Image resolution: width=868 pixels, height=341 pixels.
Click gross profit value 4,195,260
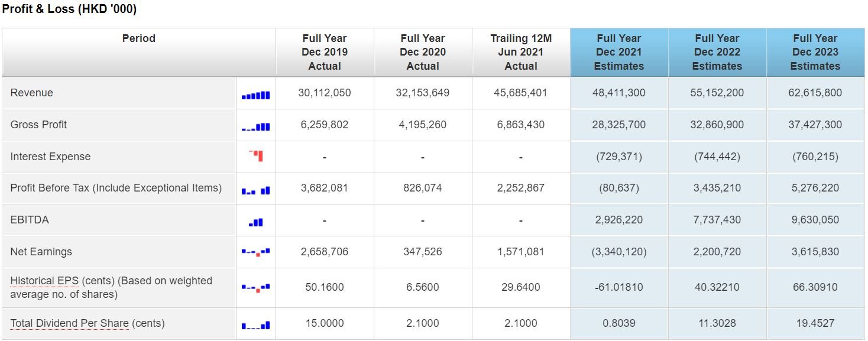point(423,125)
